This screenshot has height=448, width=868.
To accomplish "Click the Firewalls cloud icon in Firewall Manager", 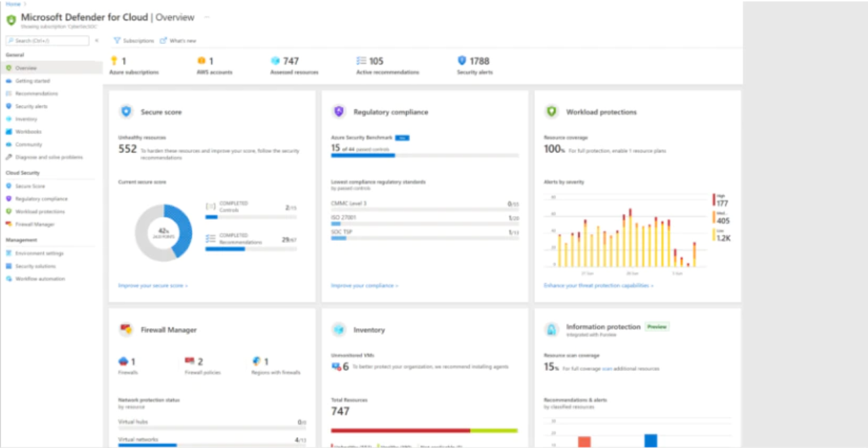I will (123, 362).
